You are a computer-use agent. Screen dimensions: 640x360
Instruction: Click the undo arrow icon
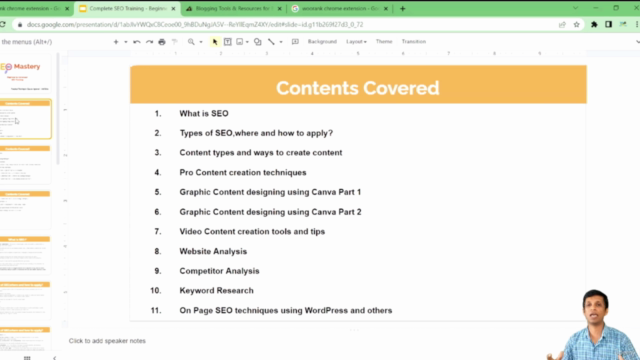pos(137,42)
